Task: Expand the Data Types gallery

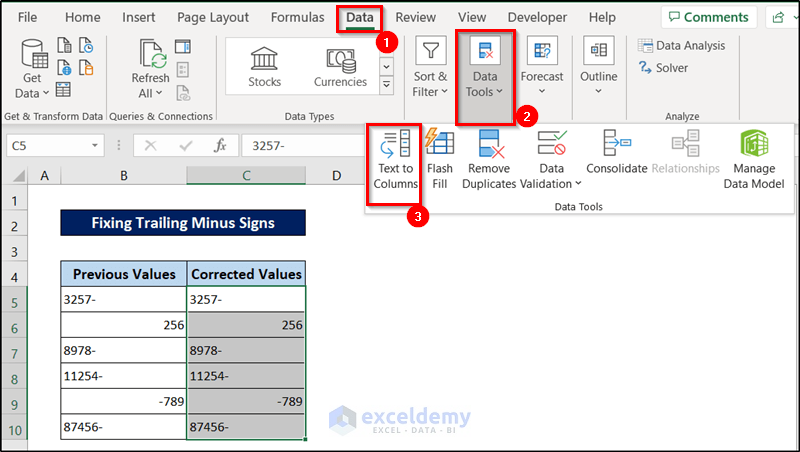Action: pyautogui.click(x=387, y=85)
